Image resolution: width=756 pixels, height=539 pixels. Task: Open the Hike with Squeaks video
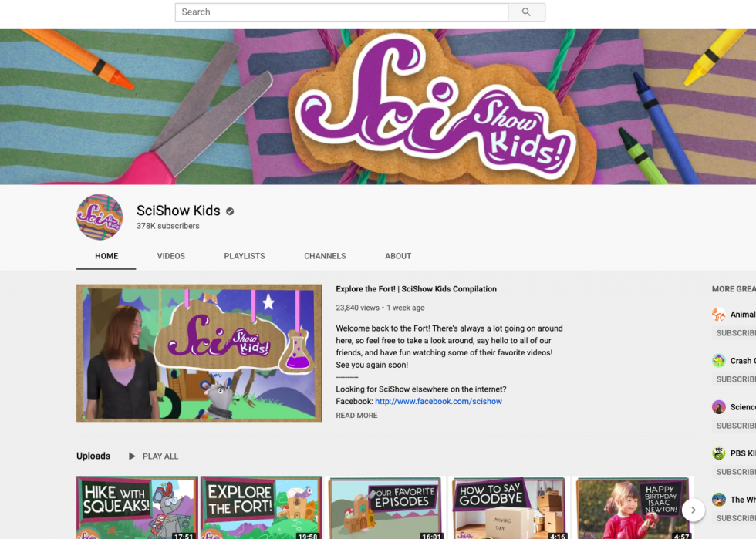137,507
